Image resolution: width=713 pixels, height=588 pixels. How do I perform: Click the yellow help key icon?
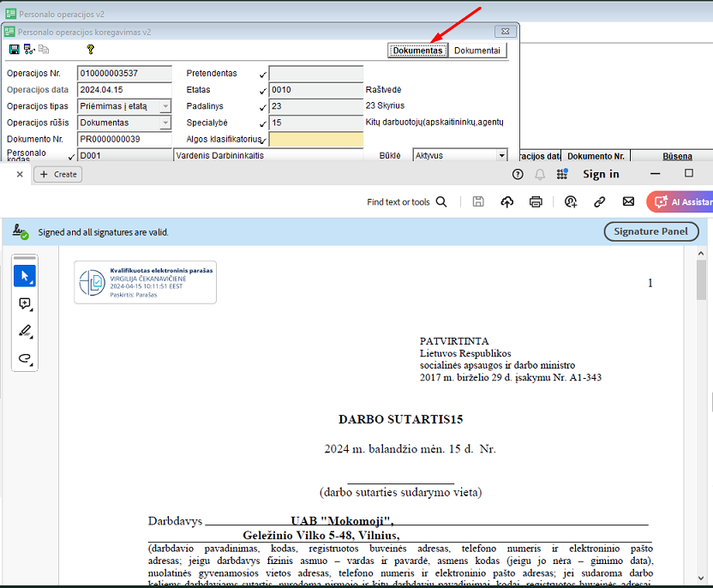[x=90, y=50]
